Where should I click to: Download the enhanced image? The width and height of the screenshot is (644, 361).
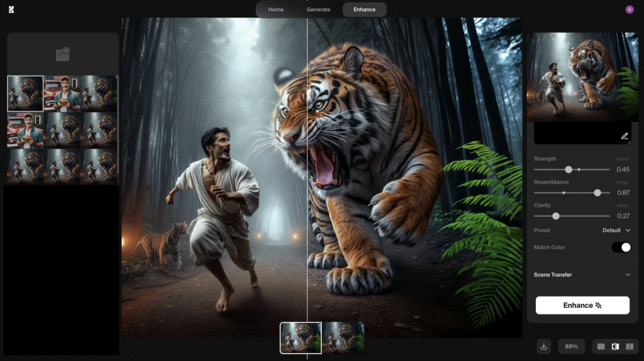point(544,347)
